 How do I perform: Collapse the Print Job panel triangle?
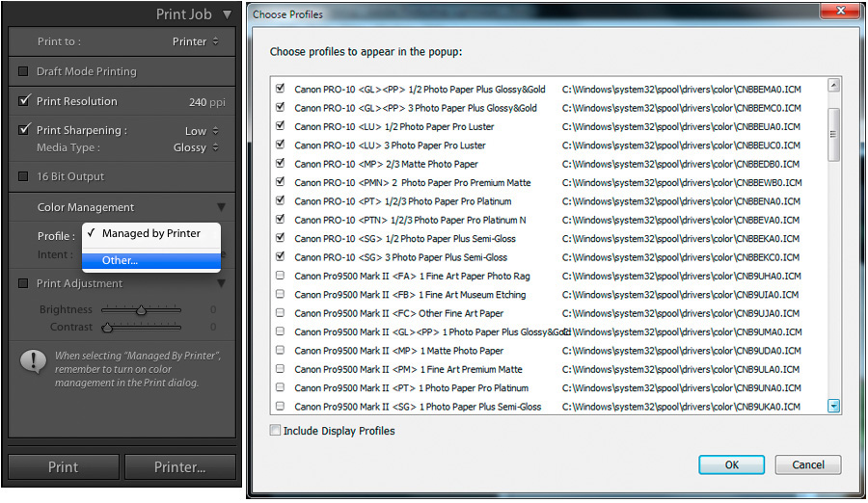pos(227,14)
